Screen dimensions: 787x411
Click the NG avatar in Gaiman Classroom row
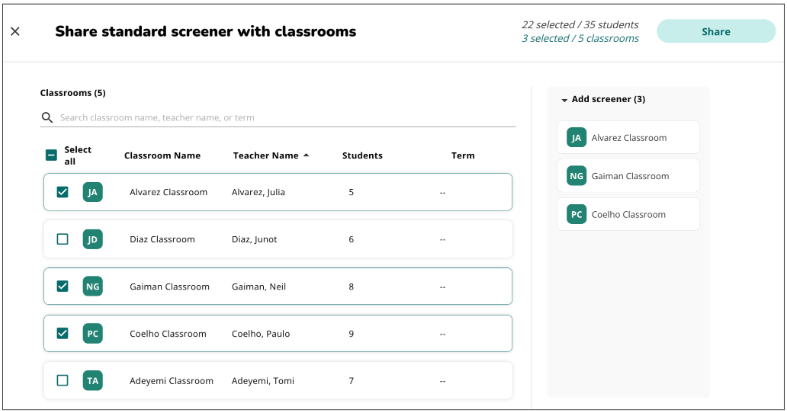point(93,287)
